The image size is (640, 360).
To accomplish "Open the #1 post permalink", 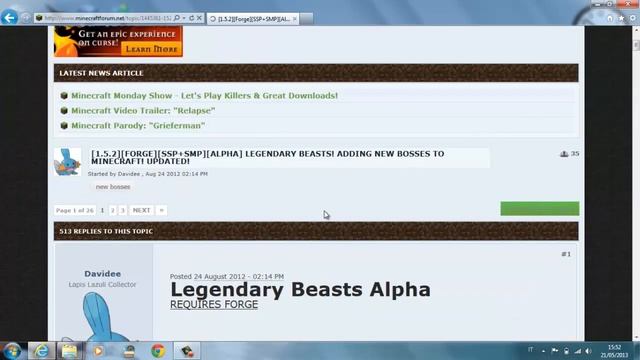I will [x=566, y=254].
